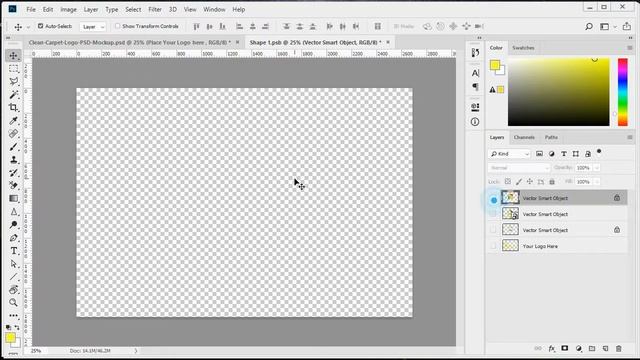Choose the Eyedropper tool

tap(13, 121)
